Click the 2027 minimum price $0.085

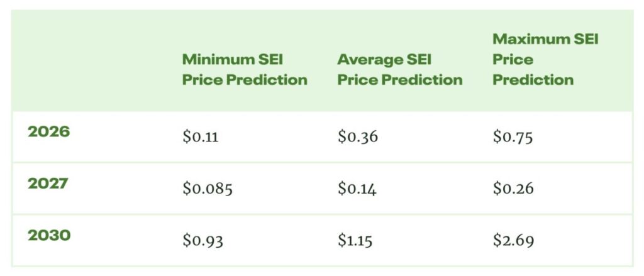tap(208, 189)
